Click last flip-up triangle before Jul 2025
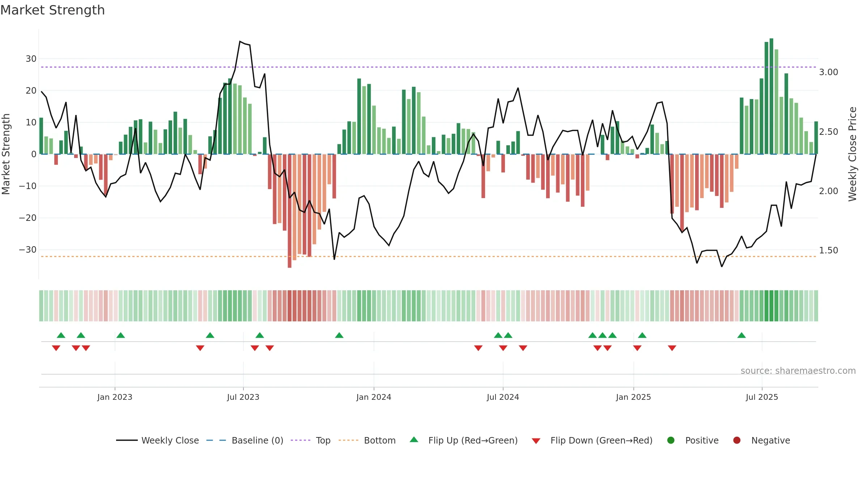This screenshot has width=868, height=488. 741,335
